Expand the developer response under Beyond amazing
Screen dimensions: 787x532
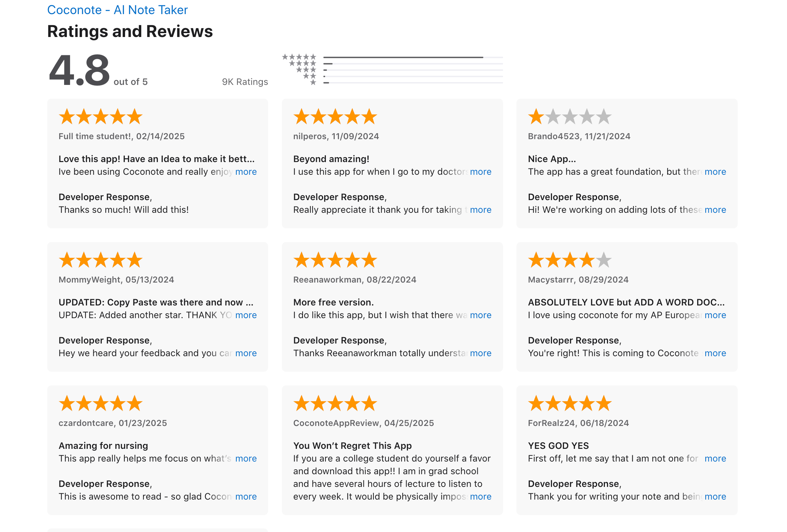[x=481, y=210]
